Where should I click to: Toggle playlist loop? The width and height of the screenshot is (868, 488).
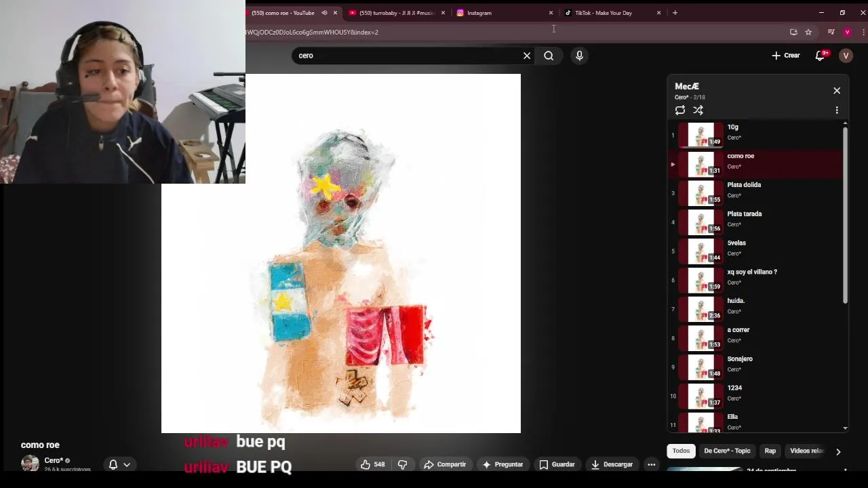680,110
